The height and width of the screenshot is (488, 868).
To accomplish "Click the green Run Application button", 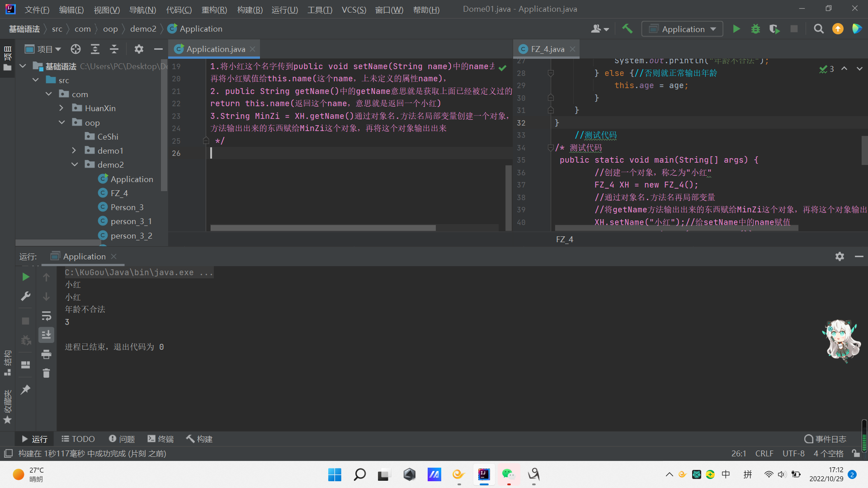I will [x=736, y=29].
